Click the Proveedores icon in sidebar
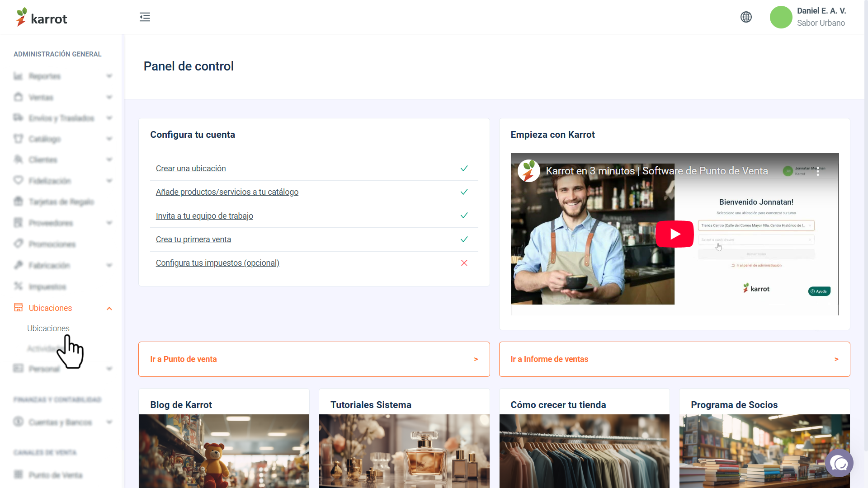Image resolution: width=868 pixels, height=488 pixels. [x=18, y=223]
